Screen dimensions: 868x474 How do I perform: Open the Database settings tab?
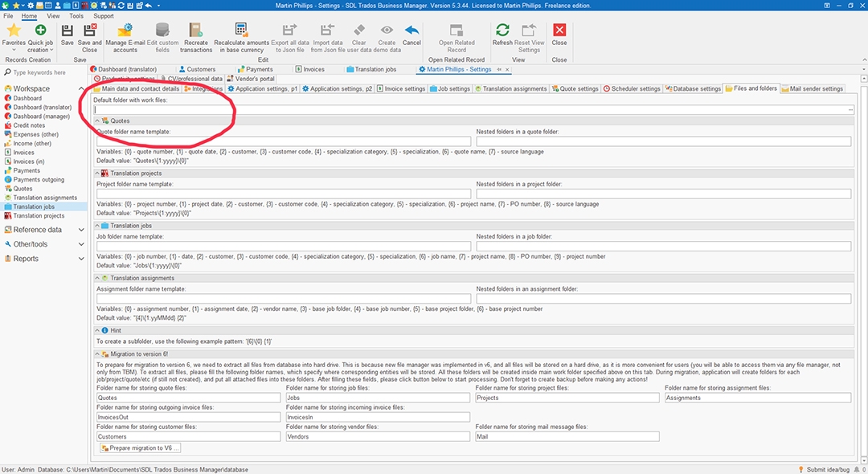click(693, 88)
